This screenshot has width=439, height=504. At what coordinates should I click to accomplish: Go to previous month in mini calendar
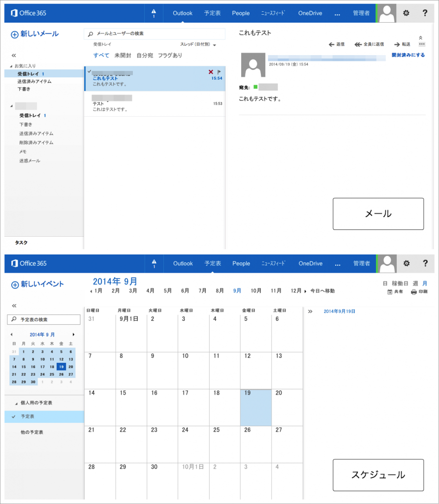point(12,335)
